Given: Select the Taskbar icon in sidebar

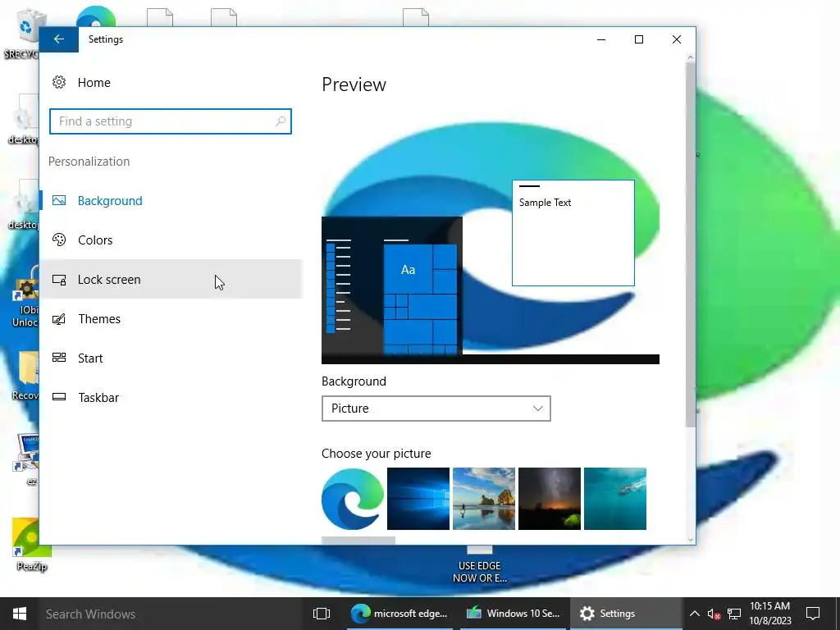Looking at the screenshot, I should 59,397.
